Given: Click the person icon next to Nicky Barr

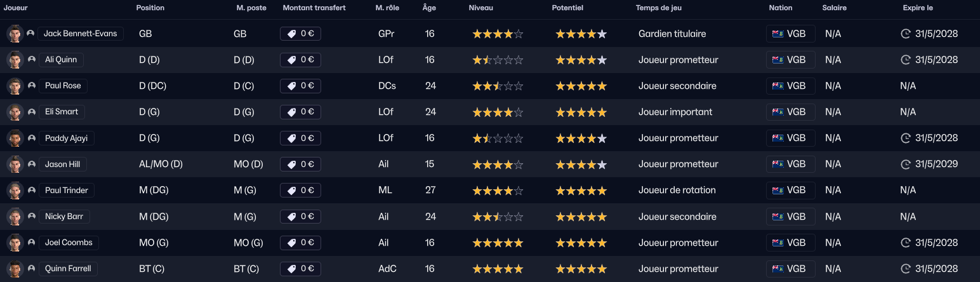Looking at the screenshot, I should (x=30, y=217).
